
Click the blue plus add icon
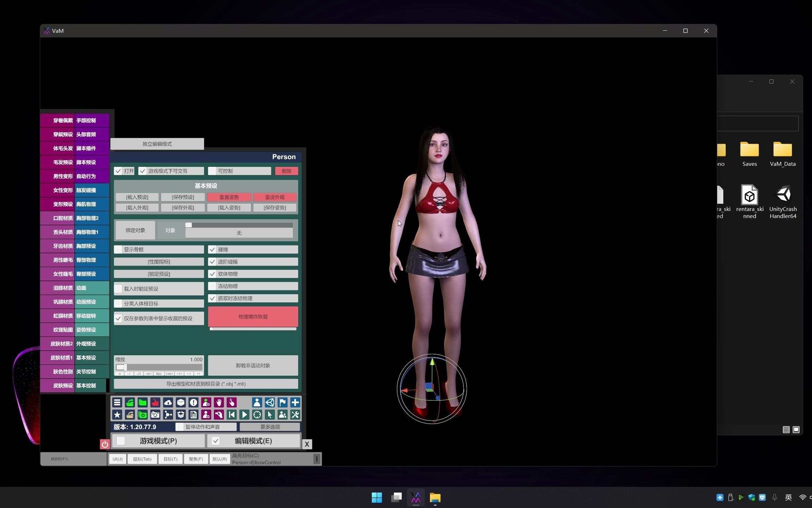[295, 403]
